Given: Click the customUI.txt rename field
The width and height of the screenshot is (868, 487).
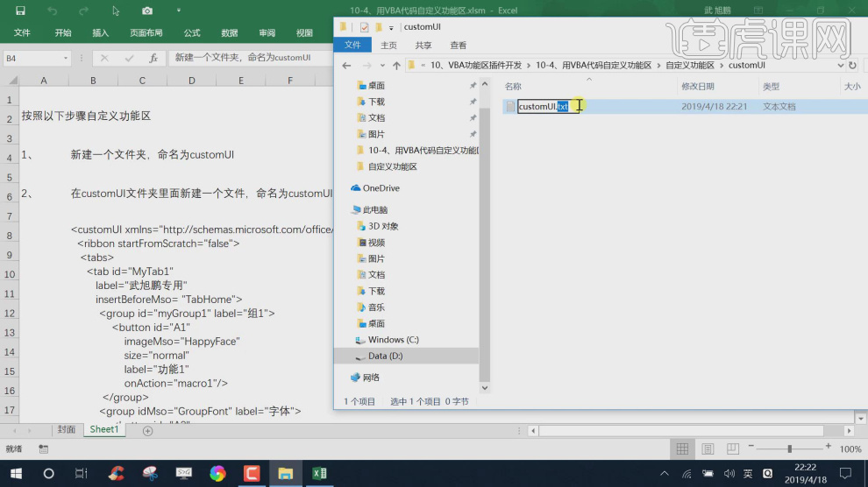Looking at the screenshot, I should click(548, 106).
